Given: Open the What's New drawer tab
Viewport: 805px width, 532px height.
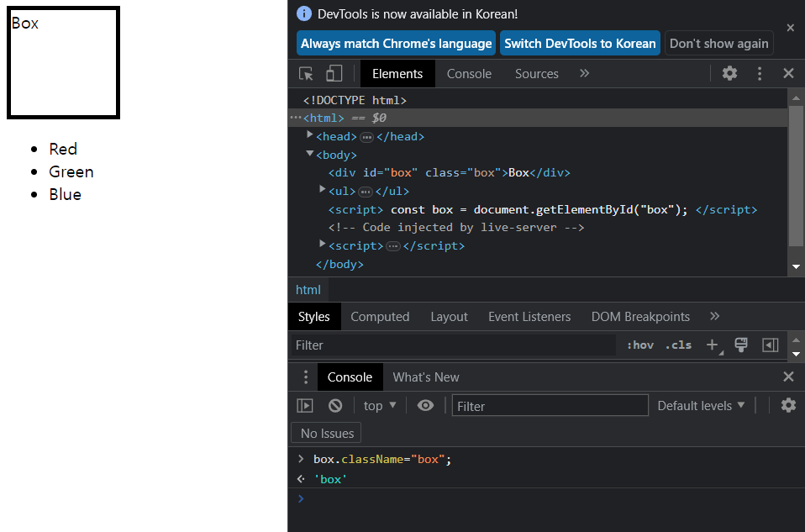Looking at the screenshot, I should pyautogui.click(x=426, y=377).
